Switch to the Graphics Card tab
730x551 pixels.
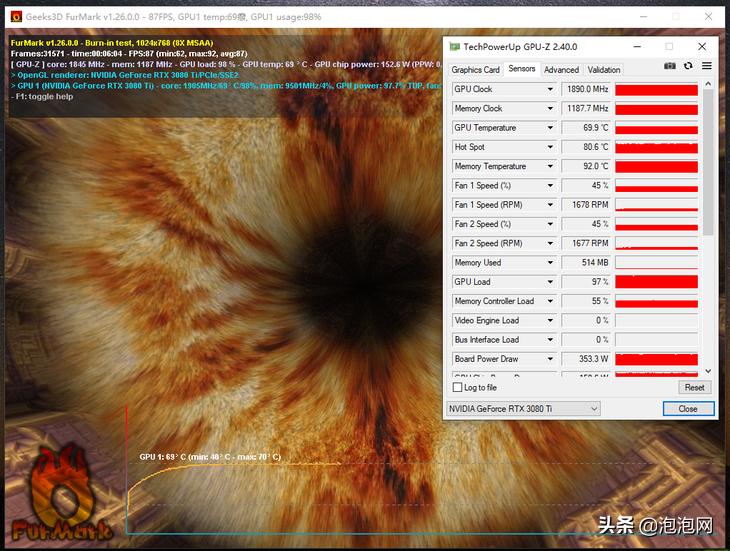point(475,70)
